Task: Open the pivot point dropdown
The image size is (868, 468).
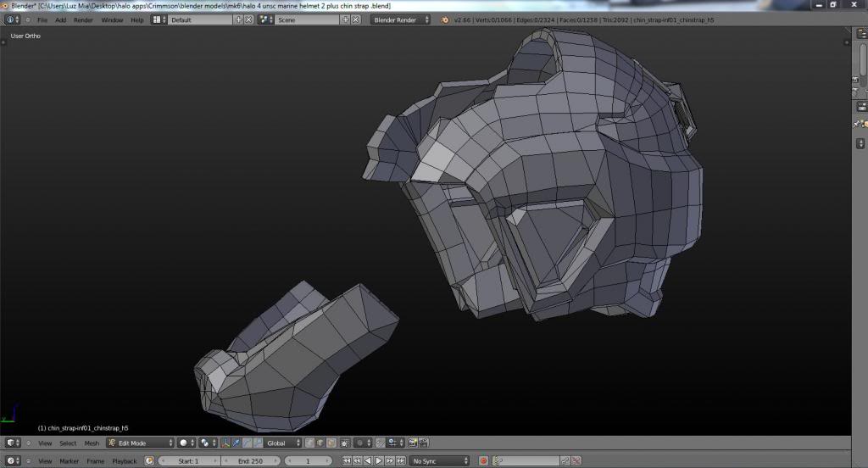Action: coord(209,443)
